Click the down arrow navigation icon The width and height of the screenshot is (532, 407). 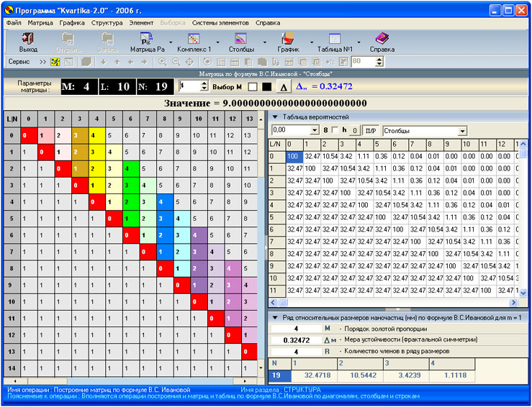pyautogui.click(x=104, y=62)
